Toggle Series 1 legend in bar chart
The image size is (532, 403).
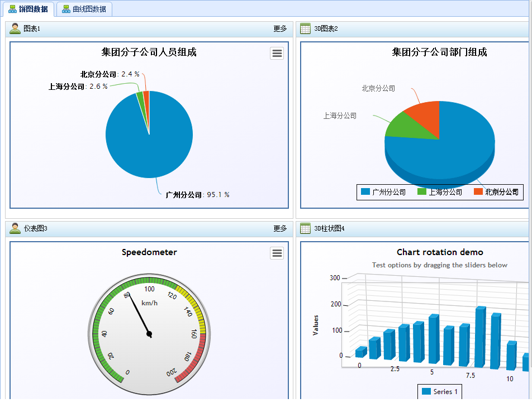pyautogui.click(x=440, y=391)
